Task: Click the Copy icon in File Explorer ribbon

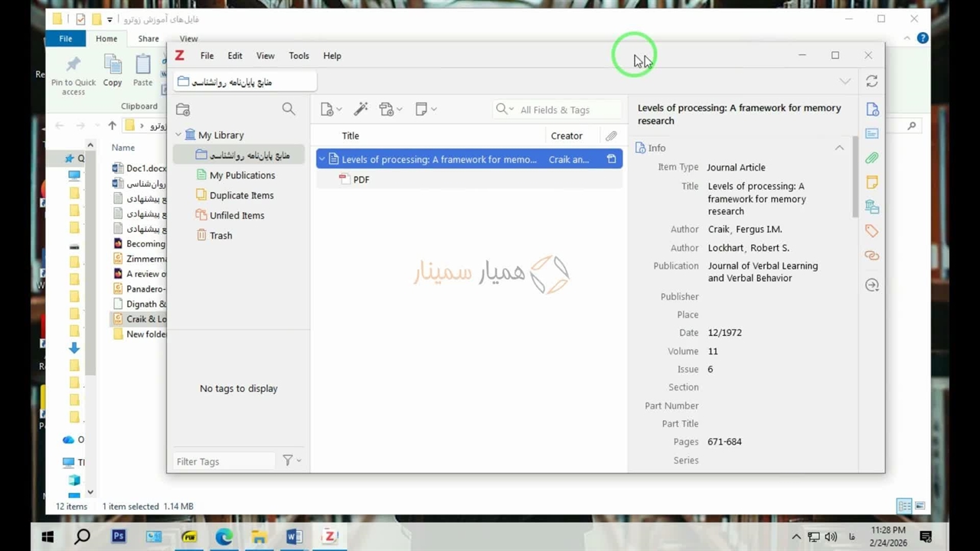Action: point(113,70)
